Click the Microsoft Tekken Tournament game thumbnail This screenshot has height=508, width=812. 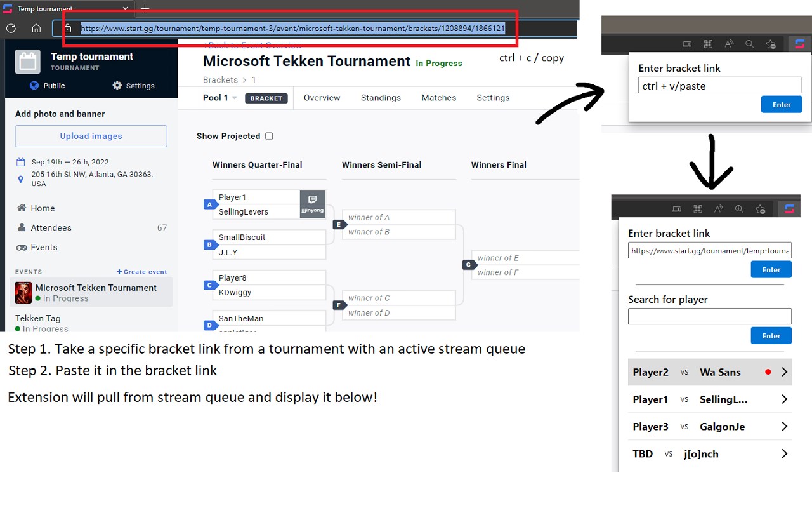tap(23, 293)
